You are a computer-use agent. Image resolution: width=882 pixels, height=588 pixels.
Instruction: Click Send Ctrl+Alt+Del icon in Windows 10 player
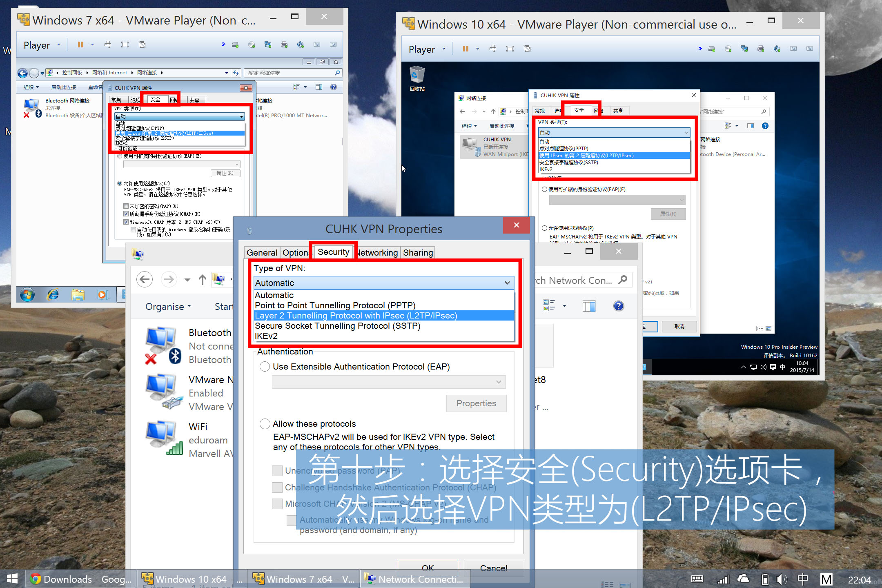click(493, 49)
